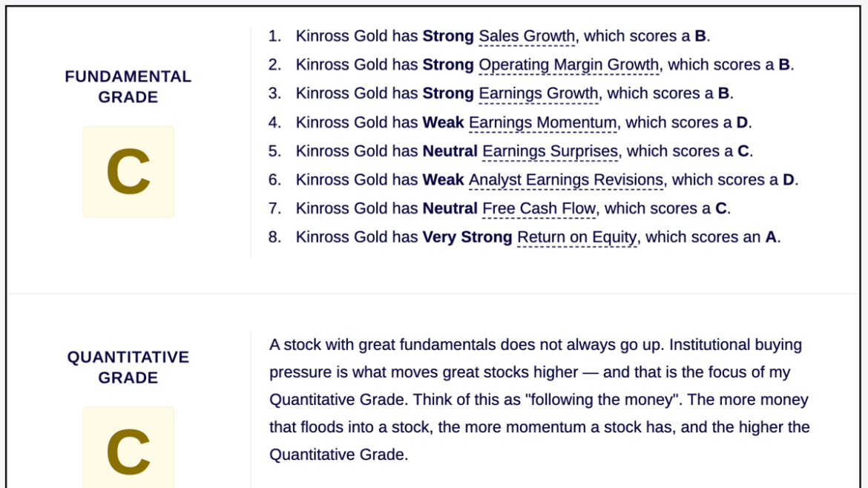Open the Return on Equity link
868x488 pixels.
(x=577, y=237)
